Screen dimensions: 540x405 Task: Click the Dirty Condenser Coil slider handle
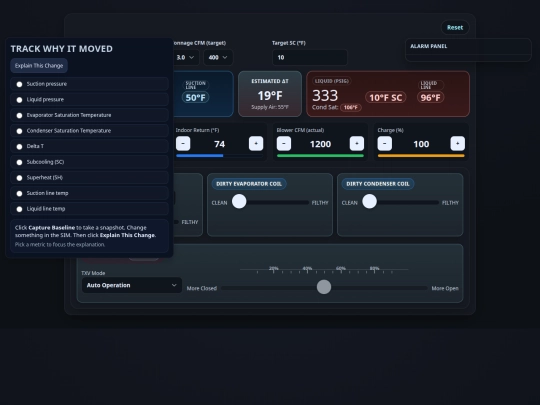coord(370,201)
